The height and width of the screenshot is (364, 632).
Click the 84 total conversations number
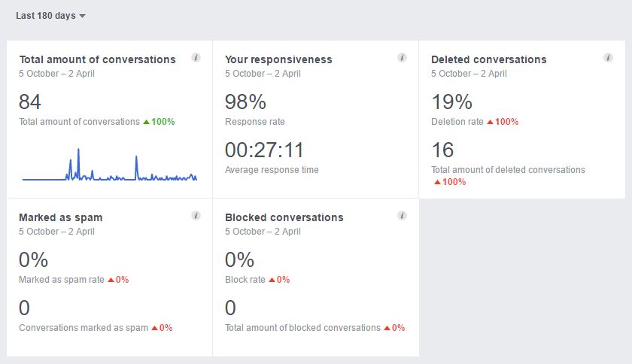30,102
